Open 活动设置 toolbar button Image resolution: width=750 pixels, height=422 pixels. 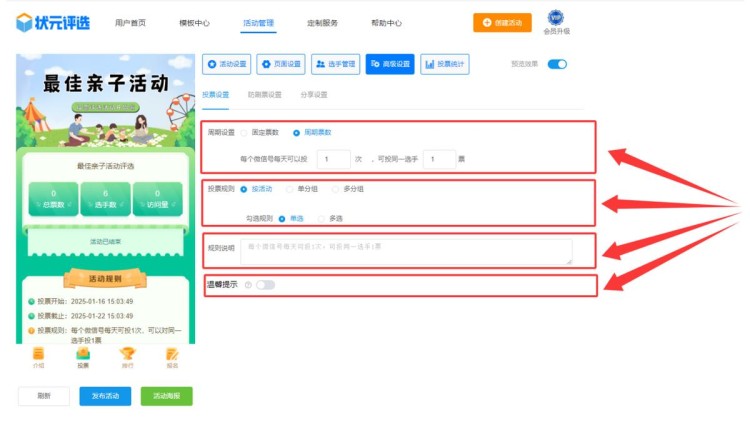point(226,64)
